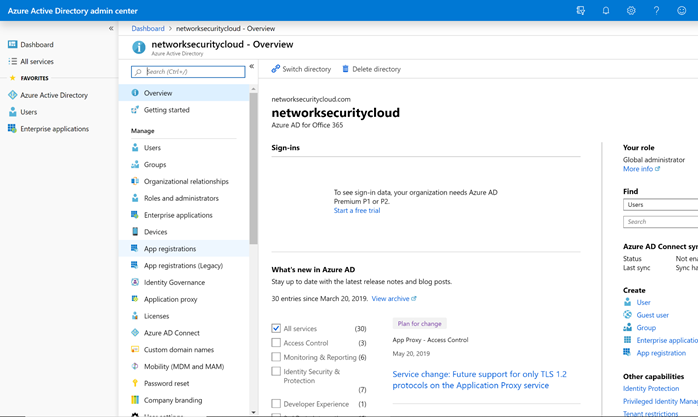Viewport: 698px width, 417px height.
Task: Collapse the directory menu pane
Action: point(252,66)
